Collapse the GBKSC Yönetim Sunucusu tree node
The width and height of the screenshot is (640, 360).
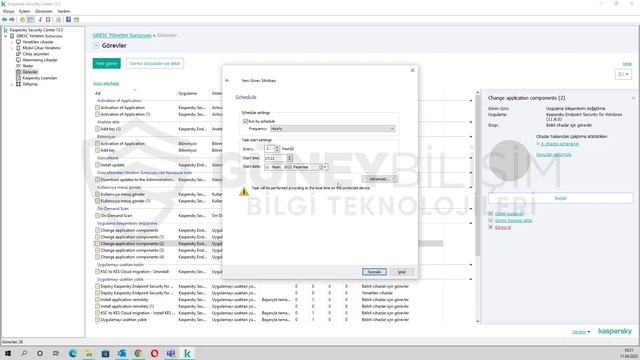[x=6, y=36]
